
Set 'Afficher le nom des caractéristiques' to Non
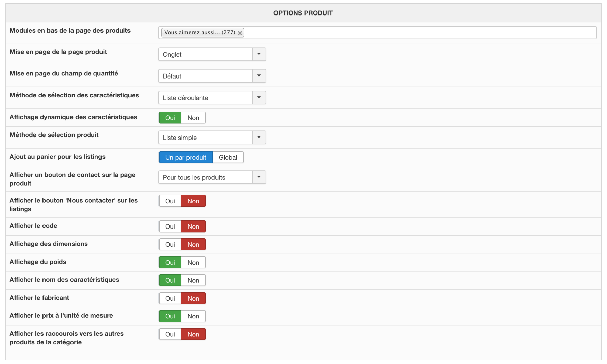[x=193, y=280]
